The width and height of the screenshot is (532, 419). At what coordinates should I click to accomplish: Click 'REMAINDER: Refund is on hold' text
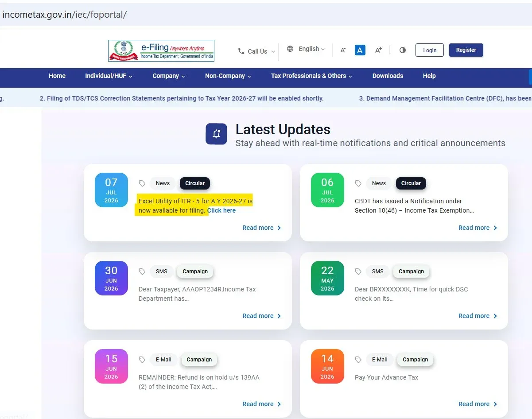pyautogui.click(x=199, y=382)
